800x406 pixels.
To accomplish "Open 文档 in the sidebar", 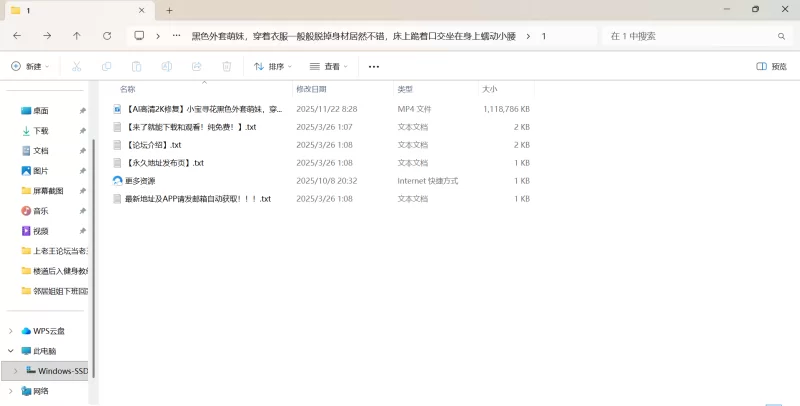I will tap(41, 151).
